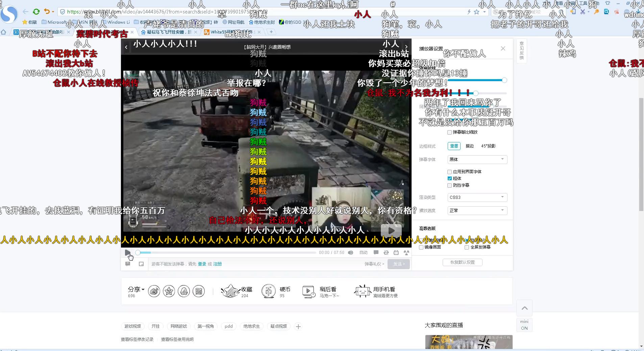This screenshot has height=351, width=644.
Task: Add video to 稍后看 watch later
Action: [308, 291]
